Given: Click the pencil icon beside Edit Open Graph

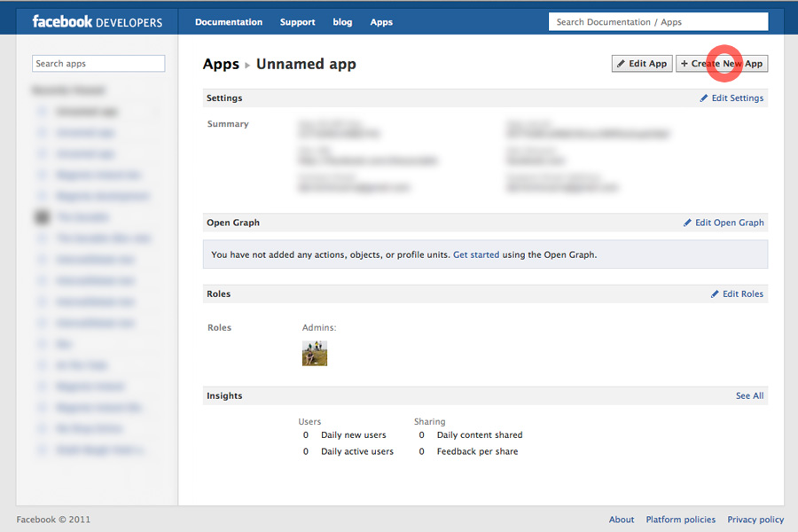Looking at the screenshot, I should tap(687, 223).
